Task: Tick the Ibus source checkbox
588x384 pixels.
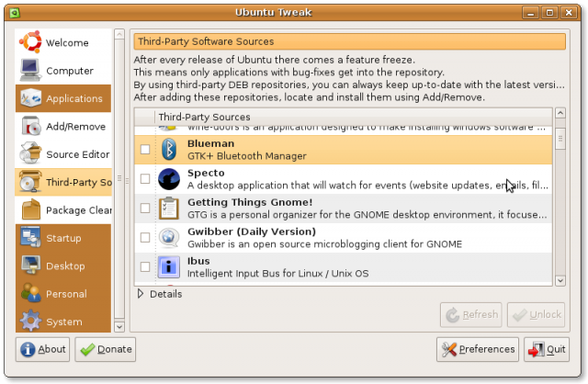Action: pyautogui.click(x=145, y=266)
